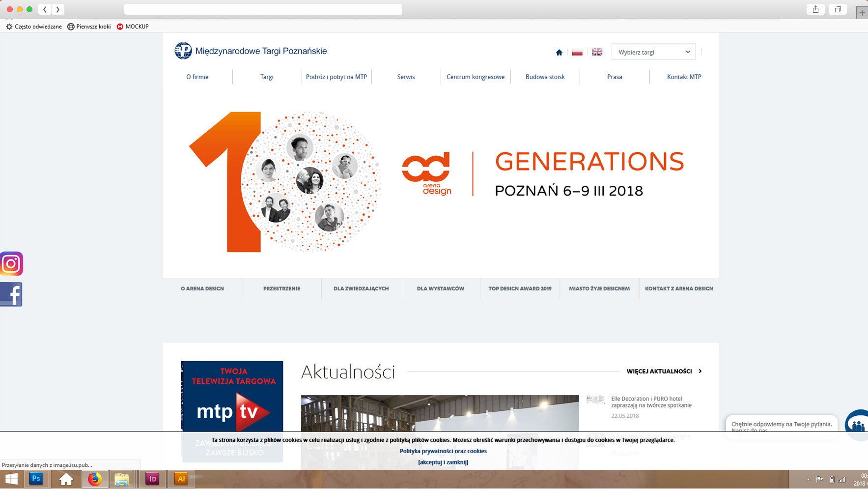This screenshot has height=489, width=868.
Task: Select 'KONTAKT Z ARENA DESIGN' tab
Action: [679, 288]
